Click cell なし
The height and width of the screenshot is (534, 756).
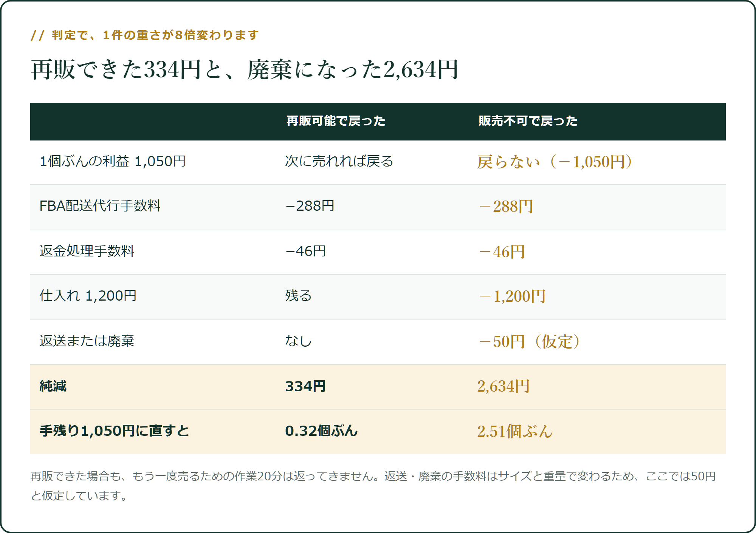coord(298,341)
